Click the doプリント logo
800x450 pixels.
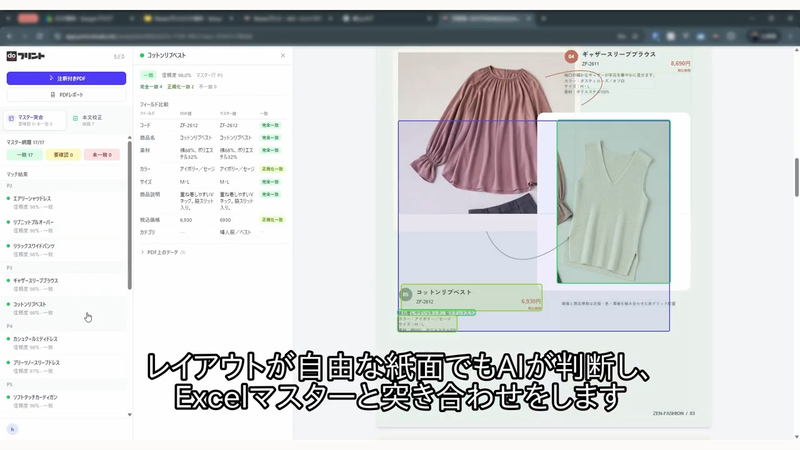coord(26,56)
